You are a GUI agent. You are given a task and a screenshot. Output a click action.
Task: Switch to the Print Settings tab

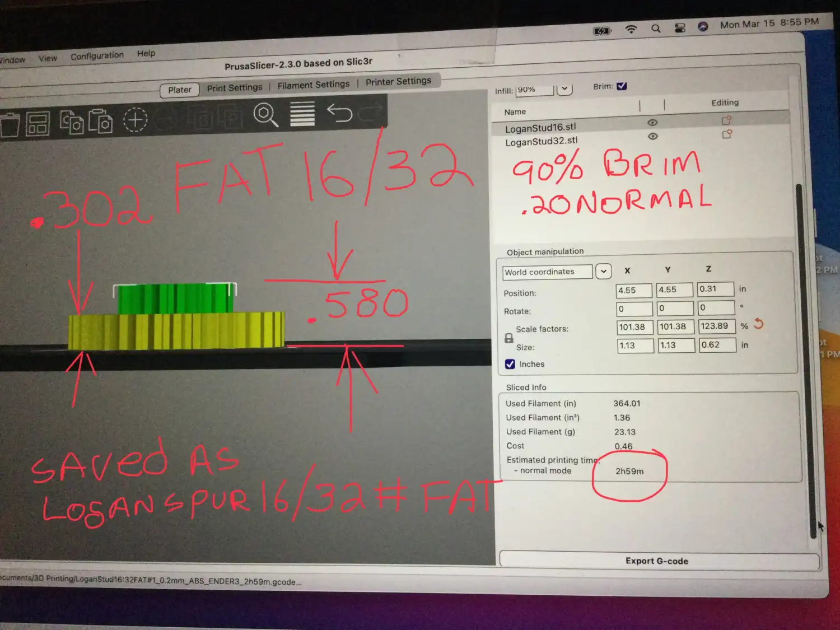click(235, 87)
